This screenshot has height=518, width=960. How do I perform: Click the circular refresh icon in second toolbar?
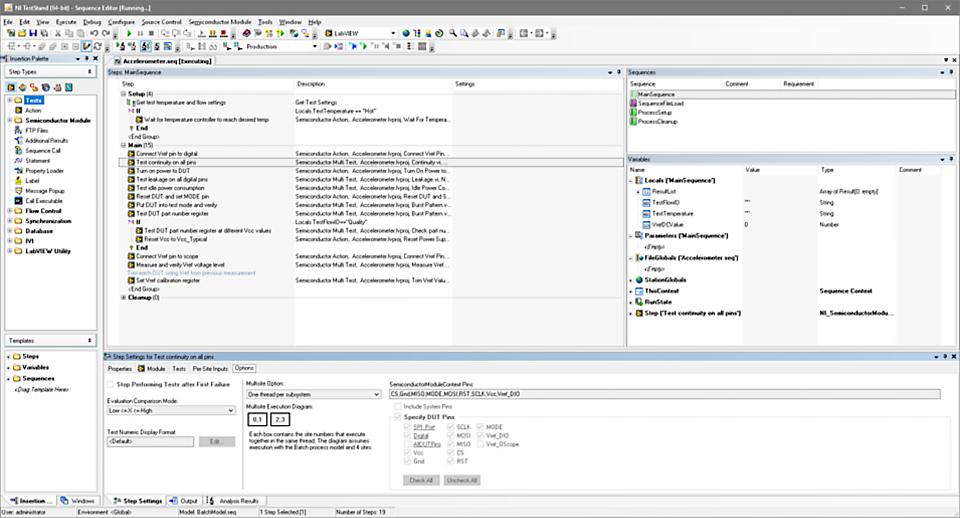98,46
